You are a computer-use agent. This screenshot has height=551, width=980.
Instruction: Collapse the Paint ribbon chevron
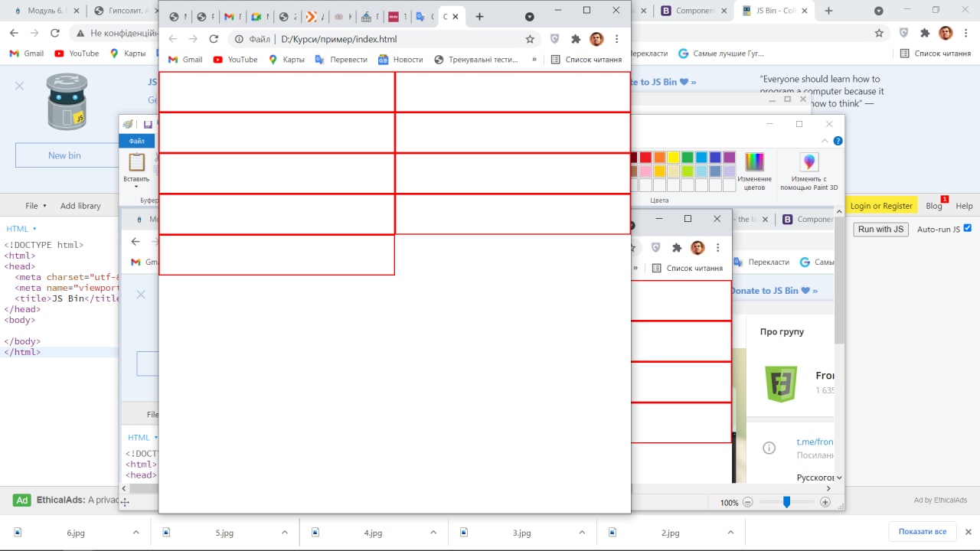[x=825, y=141]
